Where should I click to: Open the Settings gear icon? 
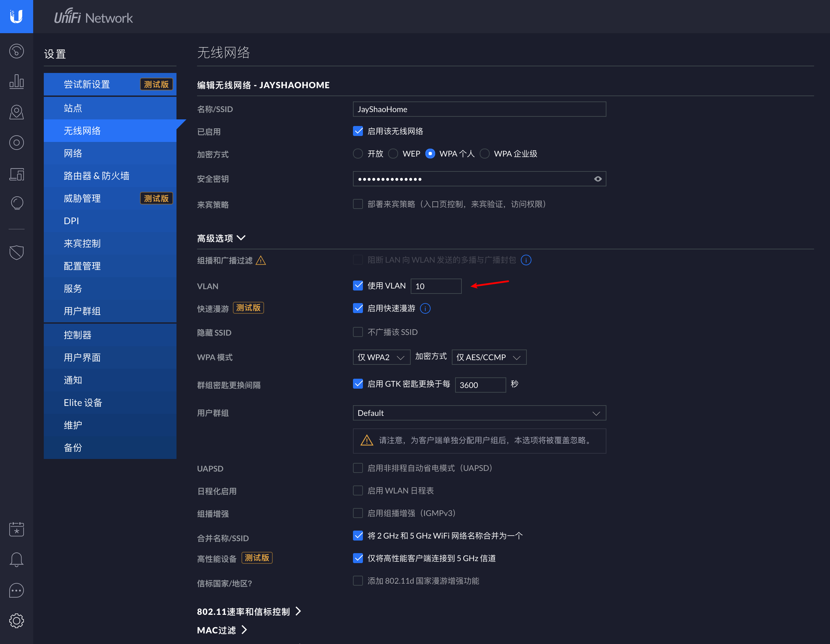[x=16, y=620]
